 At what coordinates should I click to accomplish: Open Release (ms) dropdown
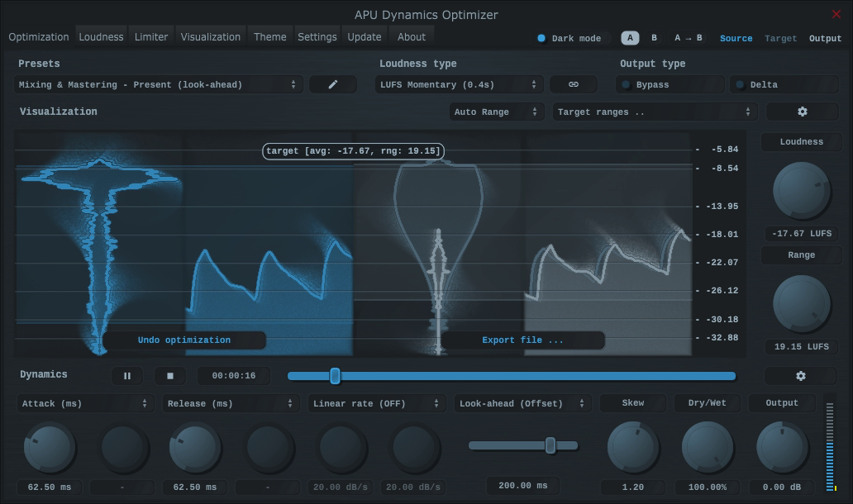coord(231,403)
